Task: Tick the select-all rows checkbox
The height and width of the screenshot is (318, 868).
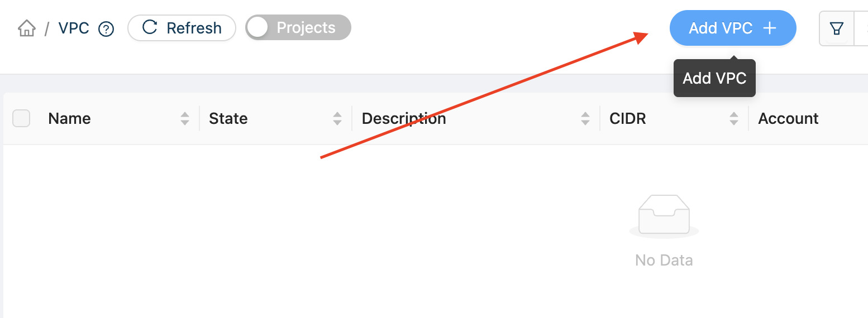Action: point(21,118)
